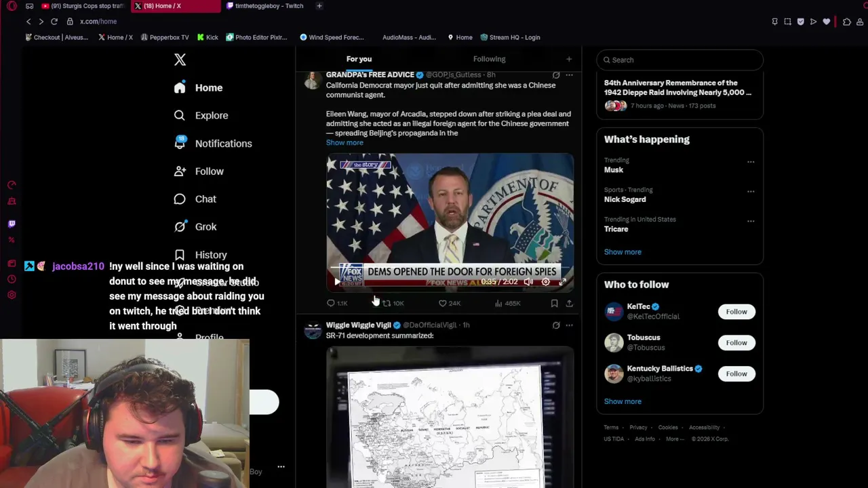868x488 pixels.
Task: Open GRANDPA's FREE ADVICE profile avatar
Action: [312, 80]
